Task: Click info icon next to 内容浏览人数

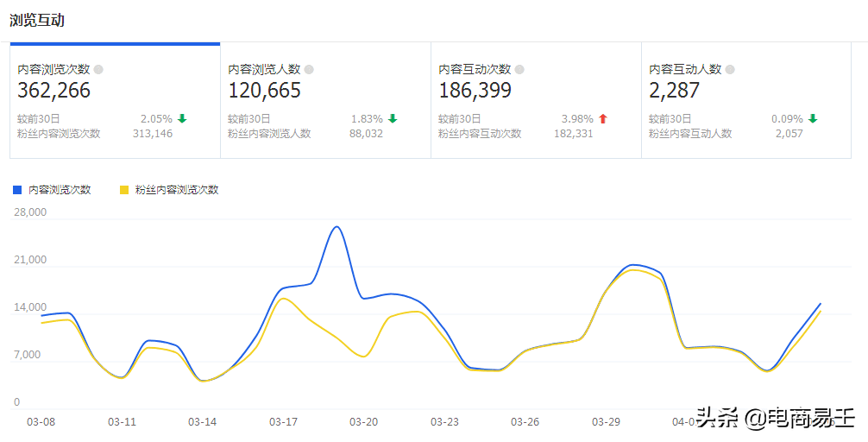Action: 309,70
